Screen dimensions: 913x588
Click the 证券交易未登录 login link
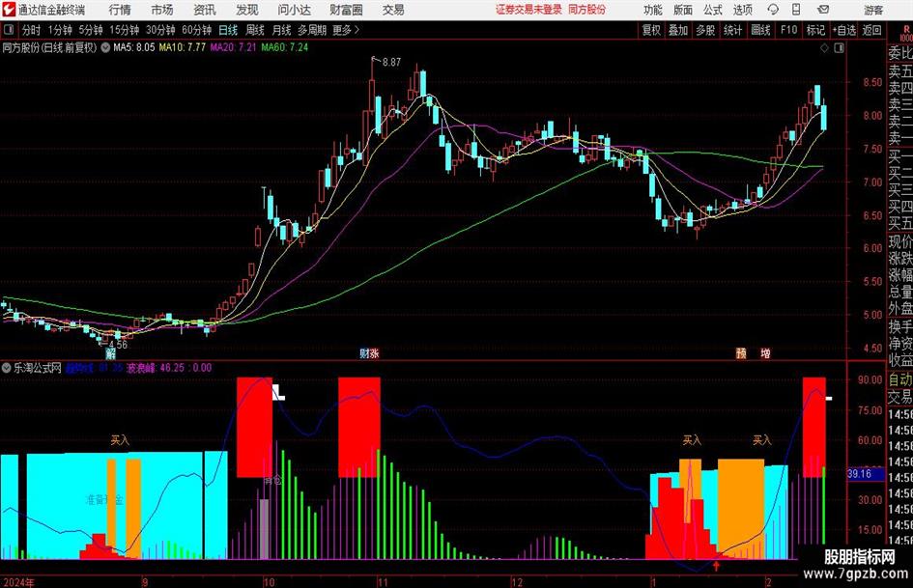click(528, 10)
